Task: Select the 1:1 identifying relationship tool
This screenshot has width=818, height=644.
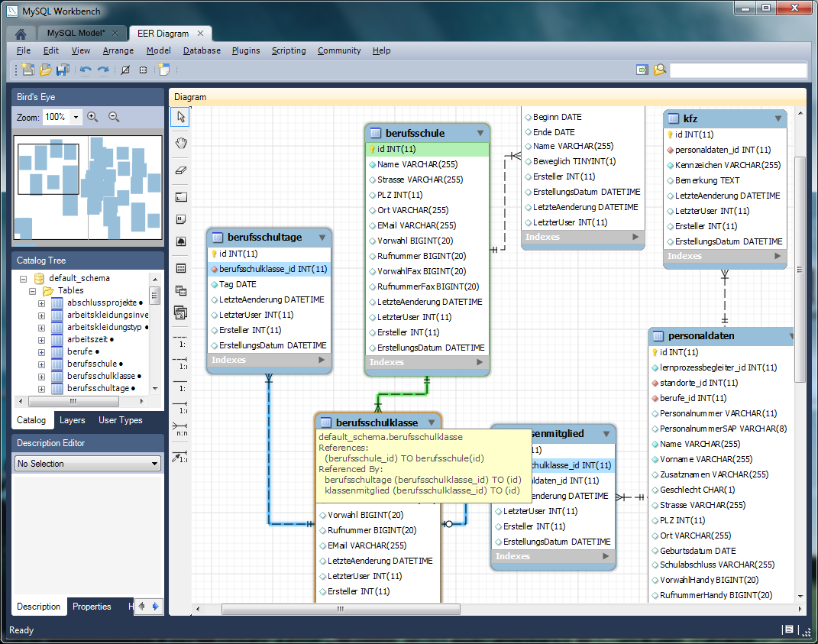Action: coord(180,385)
